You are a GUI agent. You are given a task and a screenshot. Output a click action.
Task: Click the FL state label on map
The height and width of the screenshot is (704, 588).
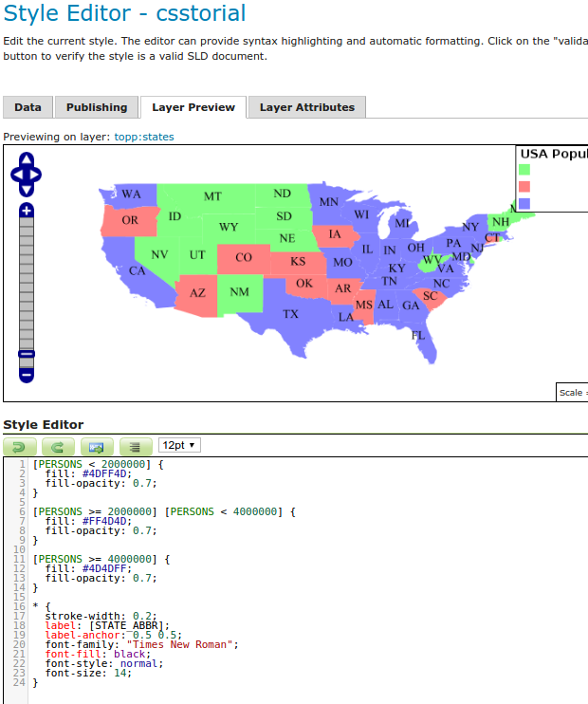418,335
